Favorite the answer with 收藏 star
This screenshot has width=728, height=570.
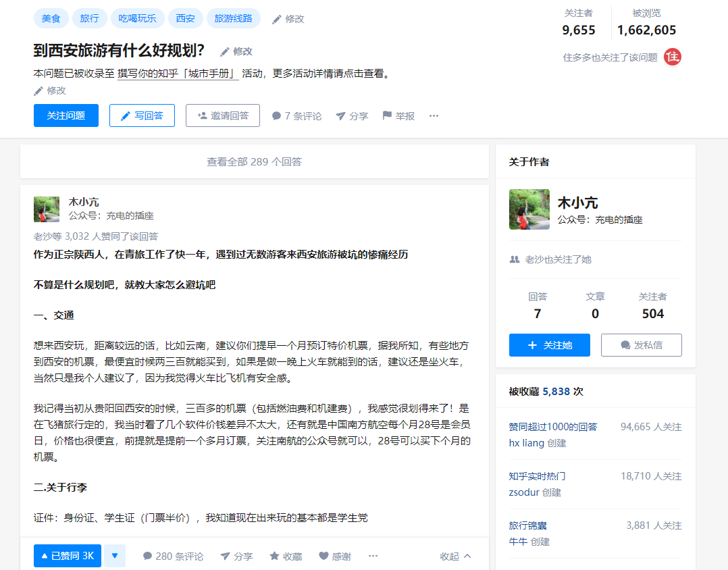pyautogui.click(x=286, y=556)
